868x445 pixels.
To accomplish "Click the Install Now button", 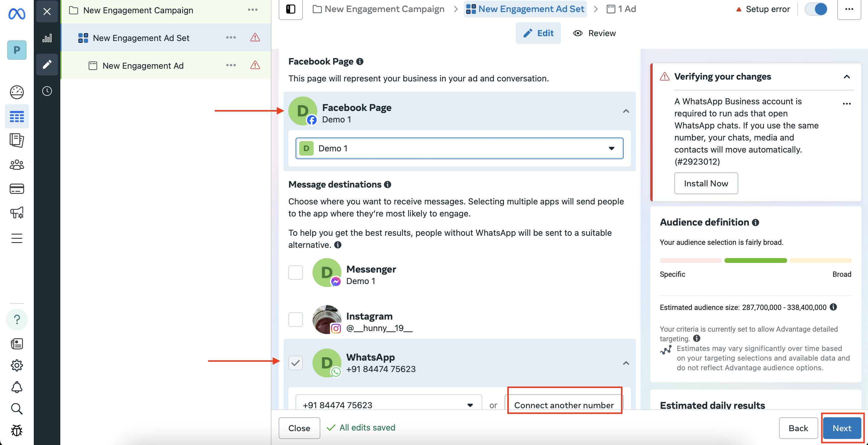I will [x=705, y=183].
